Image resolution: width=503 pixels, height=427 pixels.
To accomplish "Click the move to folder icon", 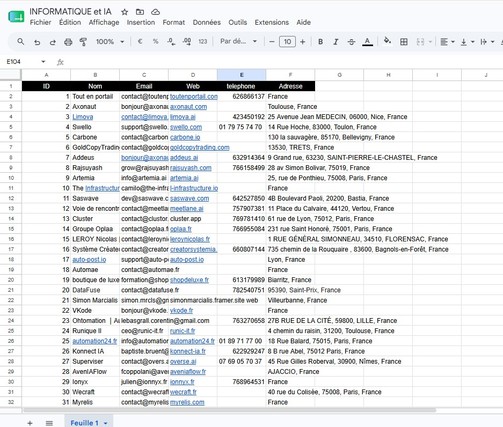I will pos(140,12).
